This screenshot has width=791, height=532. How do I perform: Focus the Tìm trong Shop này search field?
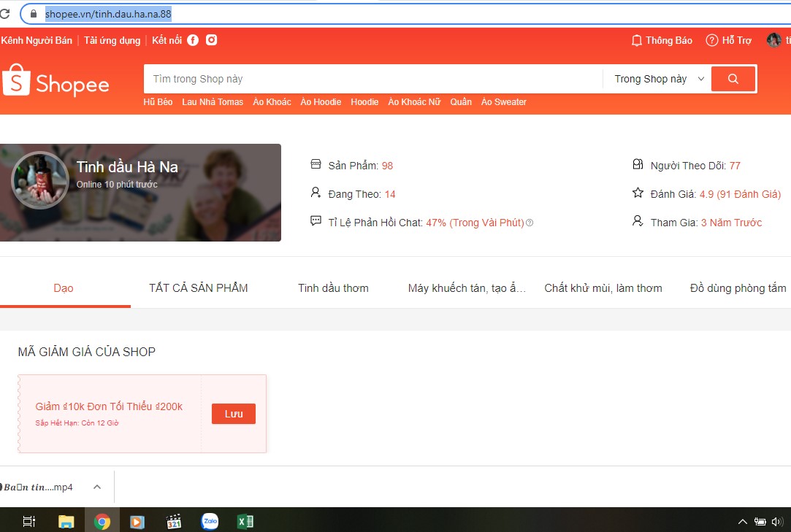[x=373, y=79]
